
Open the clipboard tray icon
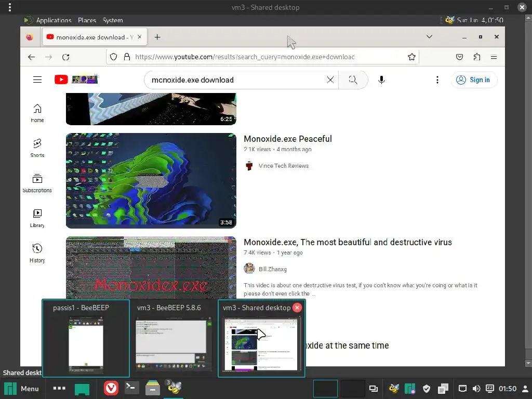point(443,389)
